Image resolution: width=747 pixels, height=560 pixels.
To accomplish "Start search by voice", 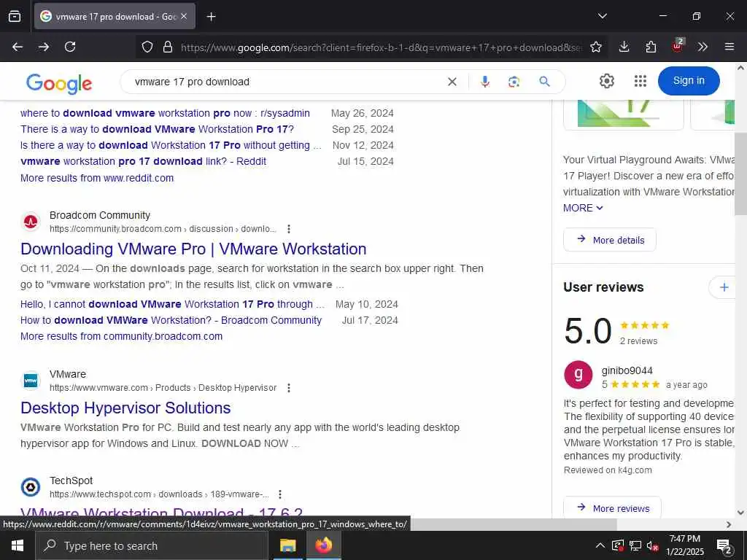I will 485,82.
